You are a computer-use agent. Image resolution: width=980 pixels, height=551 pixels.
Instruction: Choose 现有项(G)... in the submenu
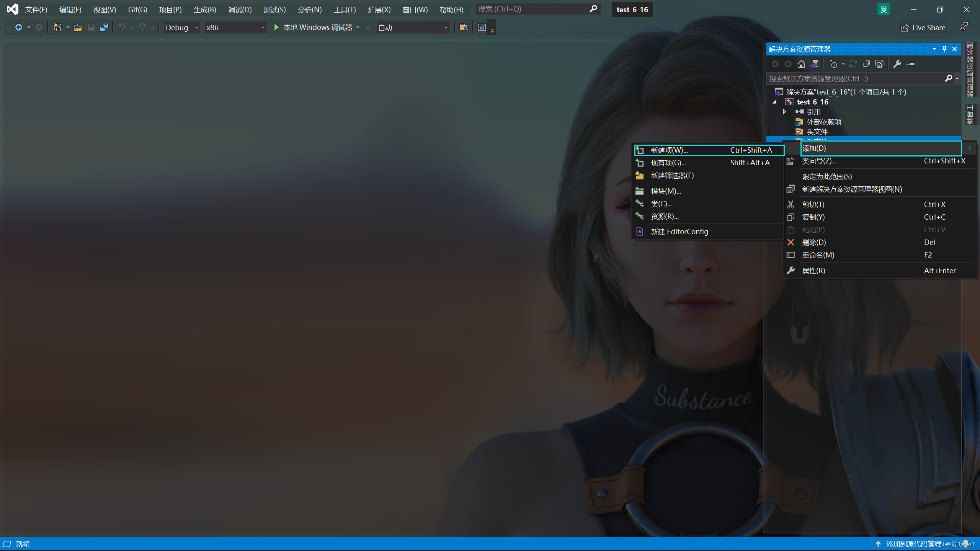tap(668, 163)
